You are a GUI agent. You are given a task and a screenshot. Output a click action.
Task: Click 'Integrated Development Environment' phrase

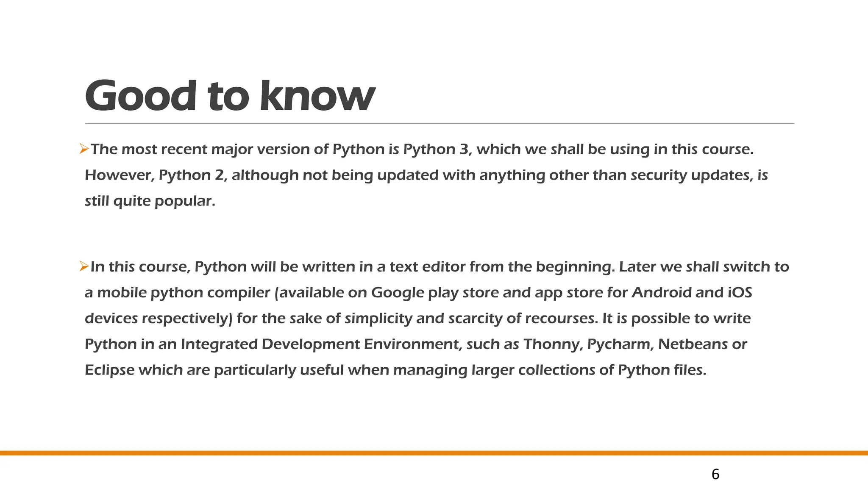point(320,344)
